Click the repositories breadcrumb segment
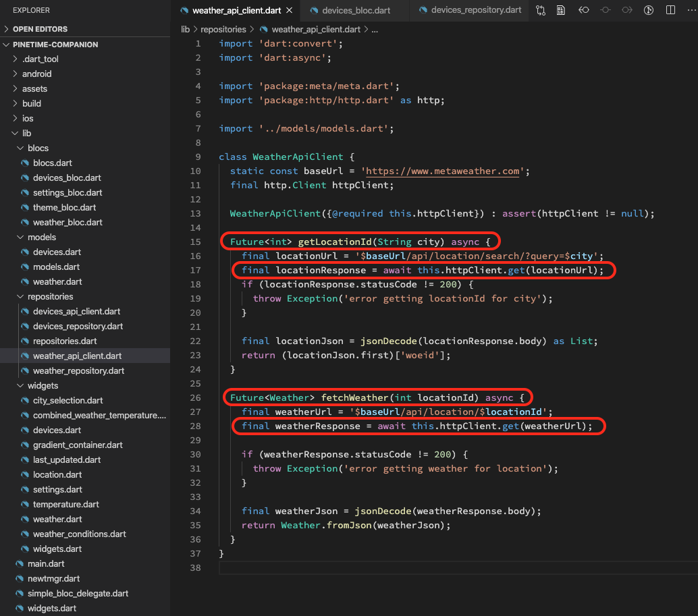Viewport: 698px width, 616px height. point(223,30)
